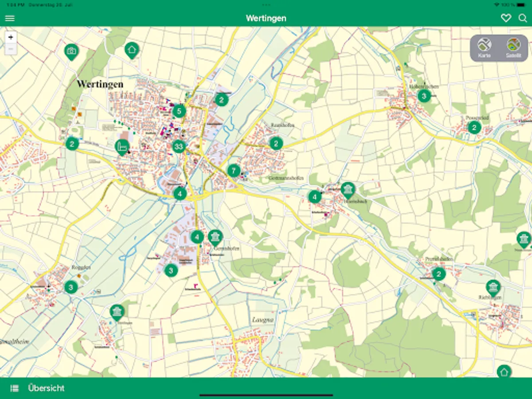The image size is (532, 399).
Task: Select the museum marker at Geratshofen
Action: (x=215, y=237)
